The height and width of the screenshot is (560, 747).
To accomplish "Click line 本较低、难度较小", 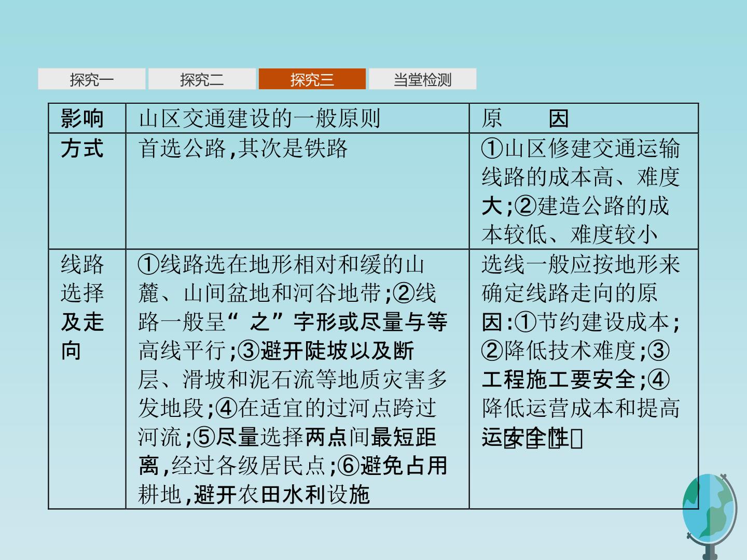I will click(570, 235).
